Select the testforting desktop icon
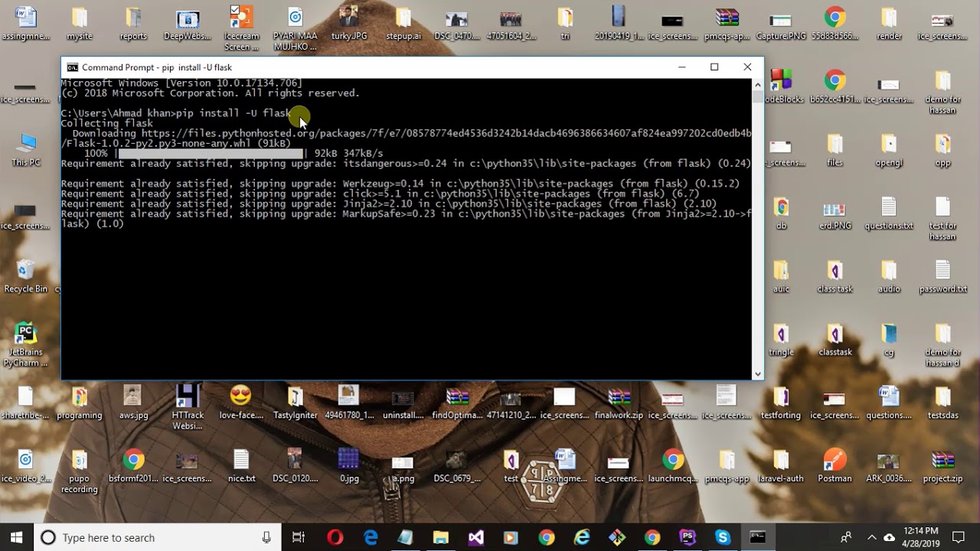Viewport: 980px width, 551px height. coord(780,403)
